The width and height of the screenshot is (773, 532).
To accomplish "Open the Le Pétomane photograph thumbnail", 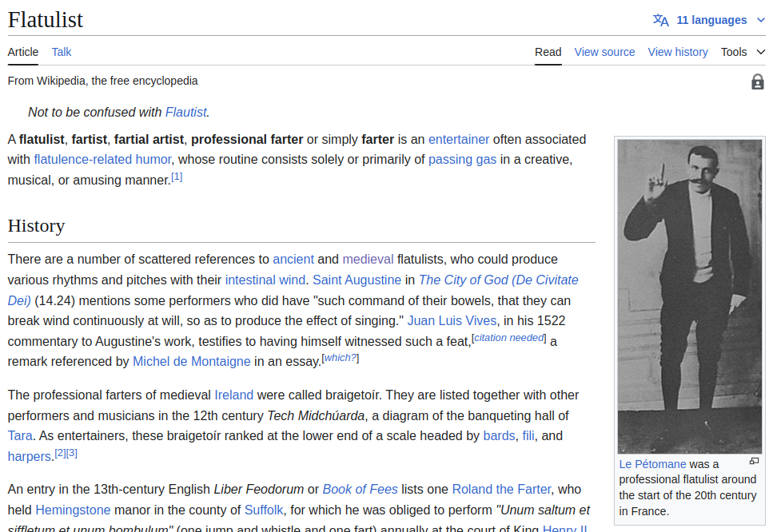I will coord(689,296).
